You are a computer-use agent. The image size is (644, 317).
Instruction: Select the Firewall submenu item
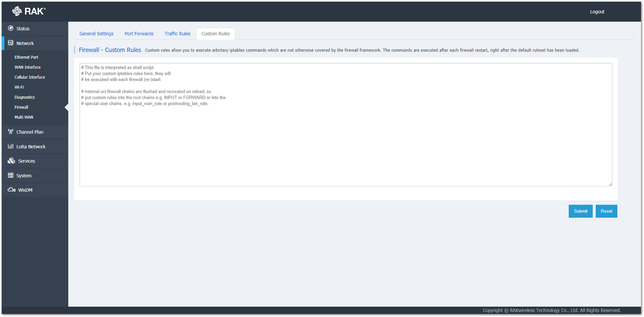21,107
